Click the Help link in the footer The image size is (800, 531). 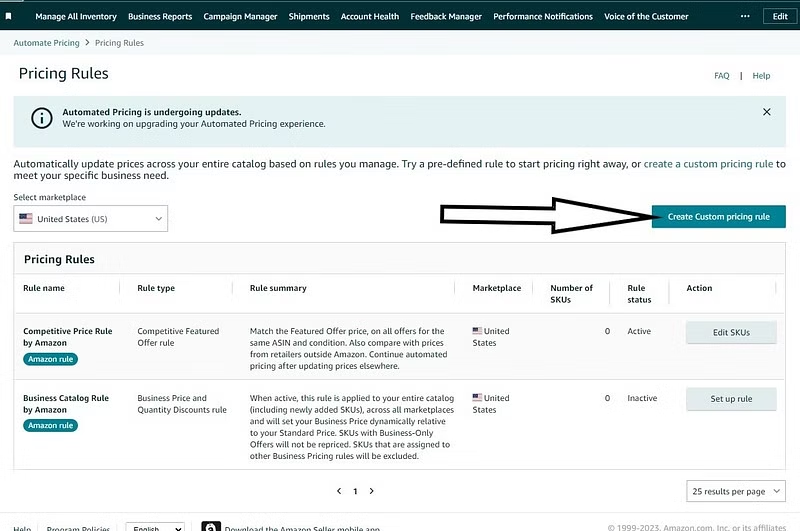click(22, 528)
